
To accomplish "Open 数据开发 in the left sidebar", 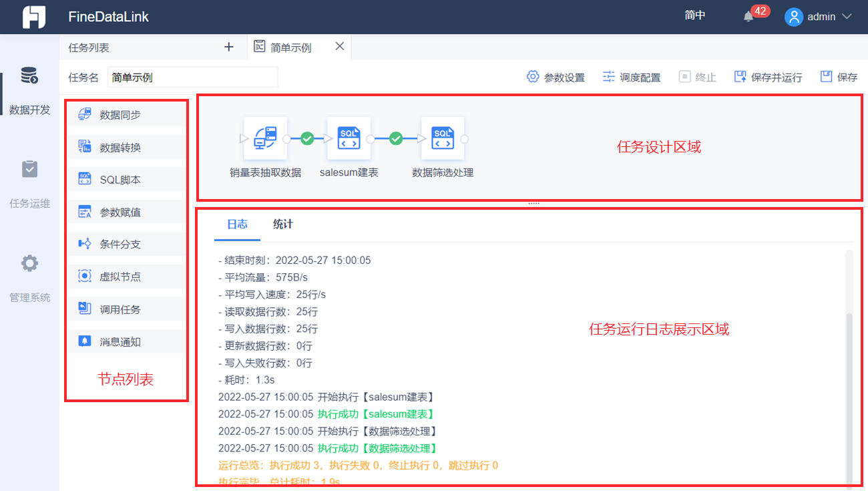I will pos(29,91).
